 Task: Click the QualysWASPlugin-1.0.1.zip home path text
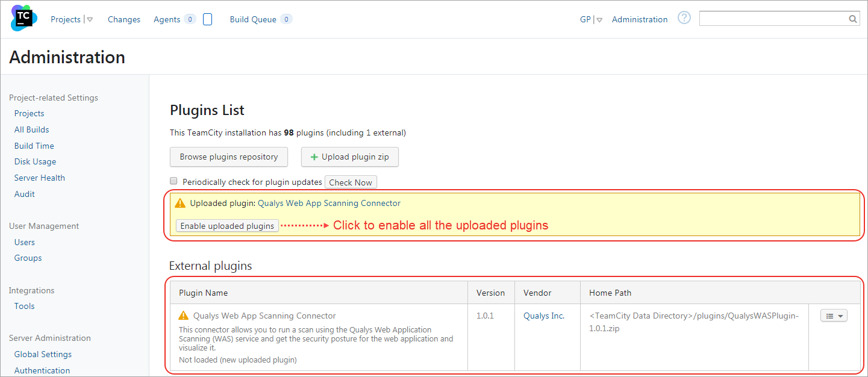(x=694, y=322)
